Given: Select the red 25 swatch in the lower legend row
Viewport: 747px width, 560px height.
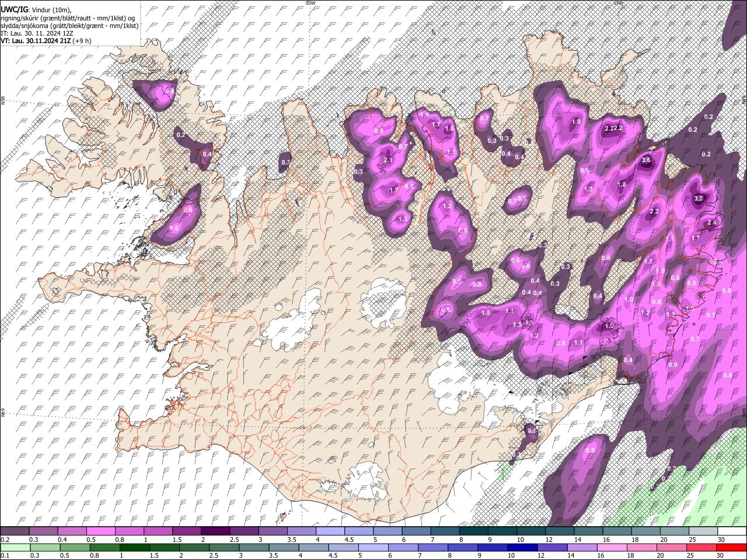Looking at the screenshot, I should 701,547.
